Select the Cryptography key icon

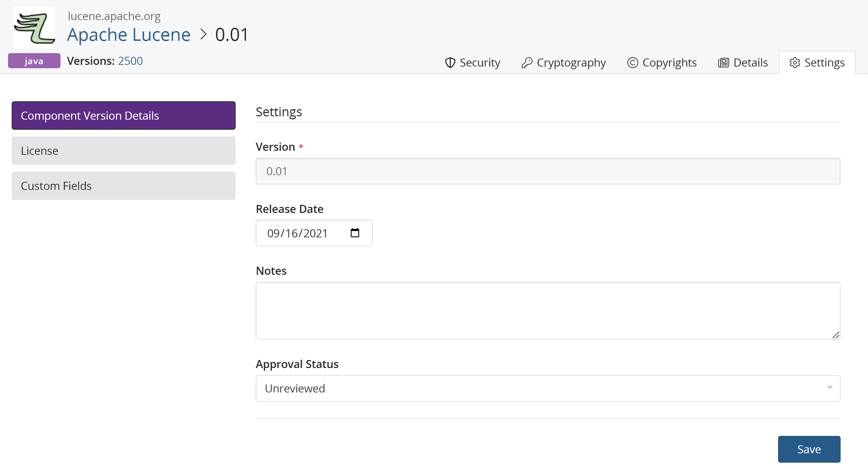(x=527, y=62)
